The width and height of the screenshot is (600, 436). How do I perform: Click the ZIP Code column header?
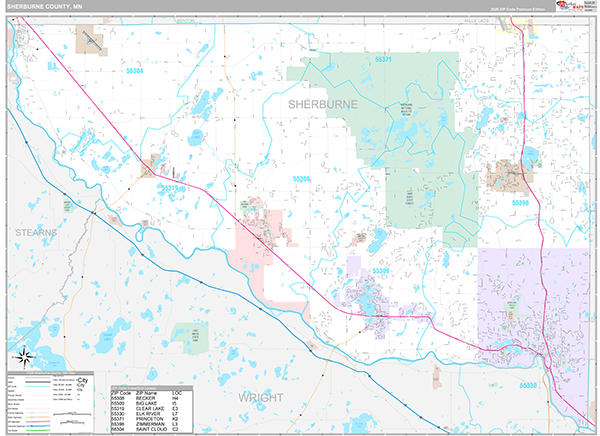pos(121,394)
